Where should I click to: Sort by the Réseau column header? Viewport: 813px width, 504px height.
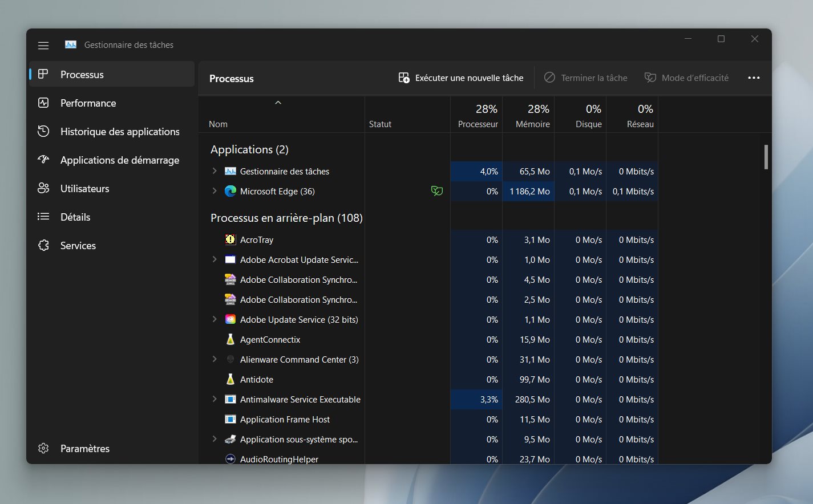(x=632, y=115)
